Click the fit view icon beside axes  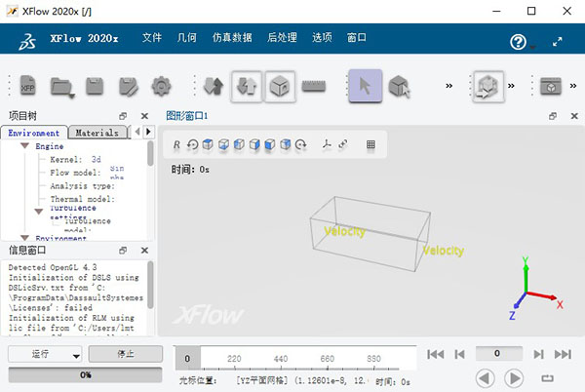343,144
